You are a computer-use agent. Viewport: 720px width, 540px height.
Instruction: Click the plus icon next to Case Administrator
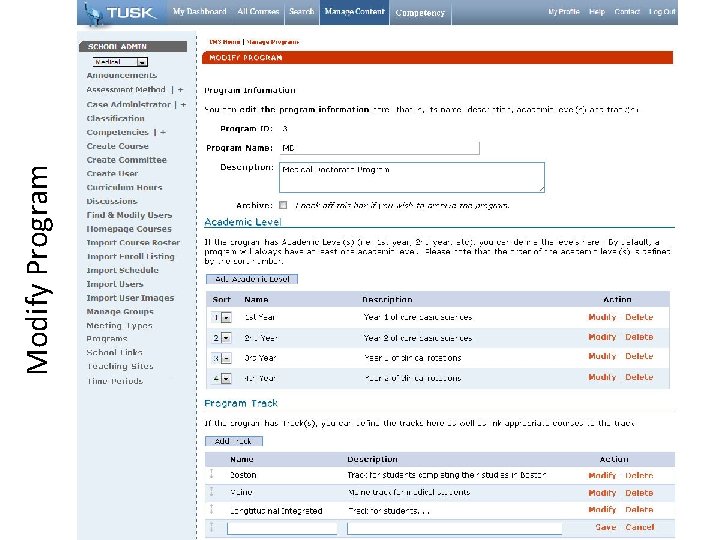[183, 105]
